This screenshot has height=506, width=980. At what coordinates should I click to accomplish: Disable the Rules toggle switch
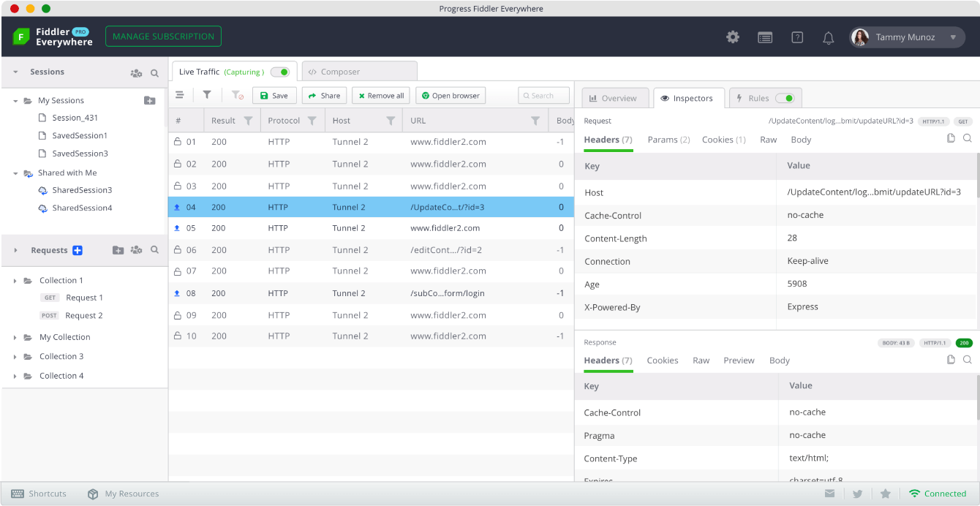[x=785, y=98]
